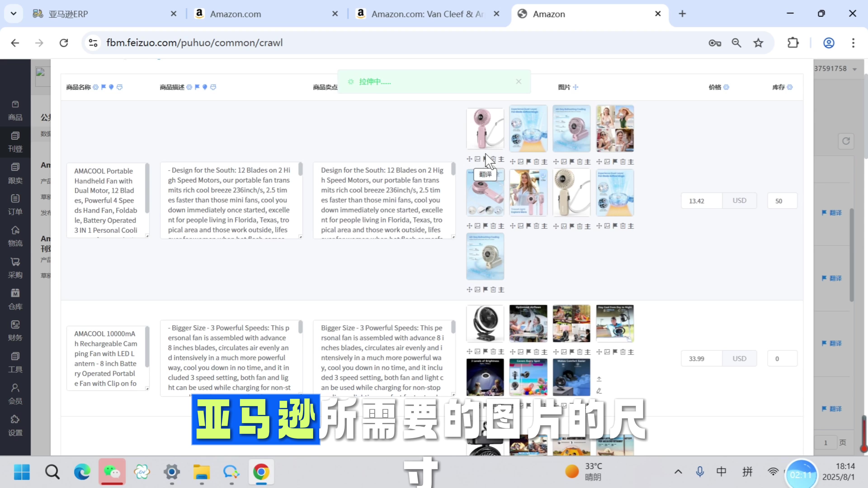Screen dimensions: 868x488
Task: Click the stock field showing 0
Action: tap(782, 359)
